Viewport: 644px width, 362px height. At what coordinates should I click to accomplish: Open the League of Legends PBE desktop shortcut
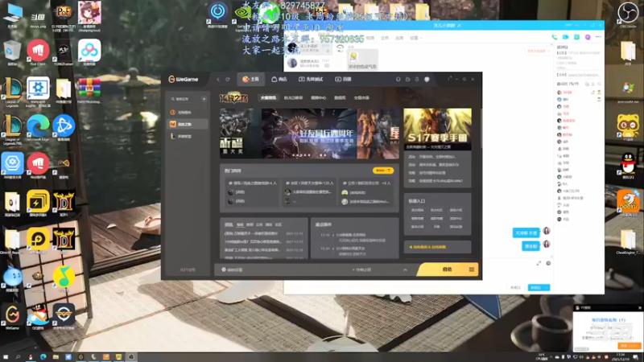click(12, 129)
